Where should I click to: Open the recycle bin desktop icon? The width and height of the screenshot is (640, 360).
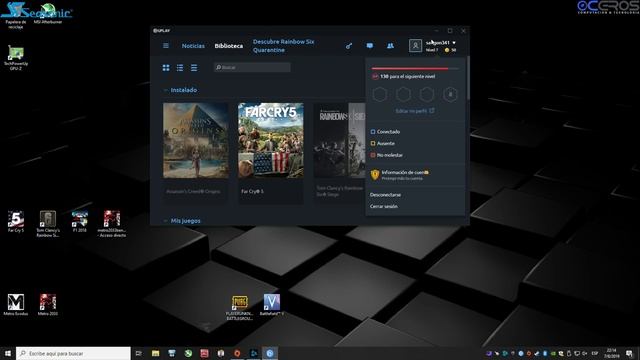point(16,16)
